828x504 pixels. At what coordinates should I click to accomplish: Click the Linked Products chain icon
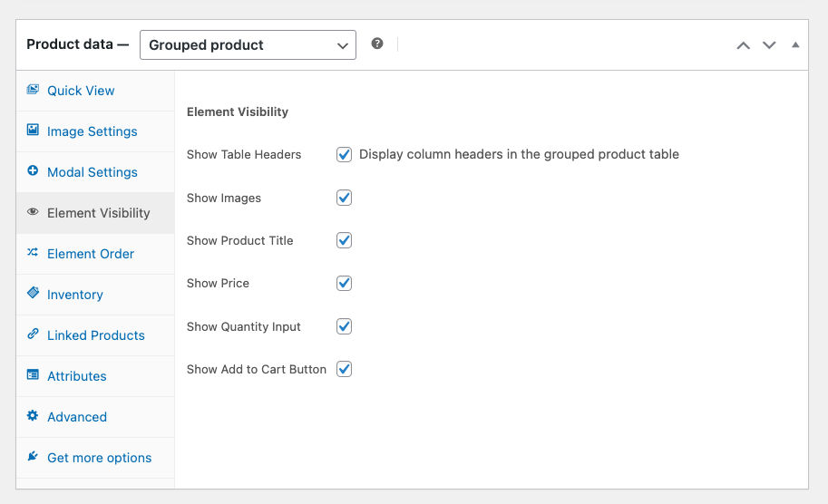(33, 334)
